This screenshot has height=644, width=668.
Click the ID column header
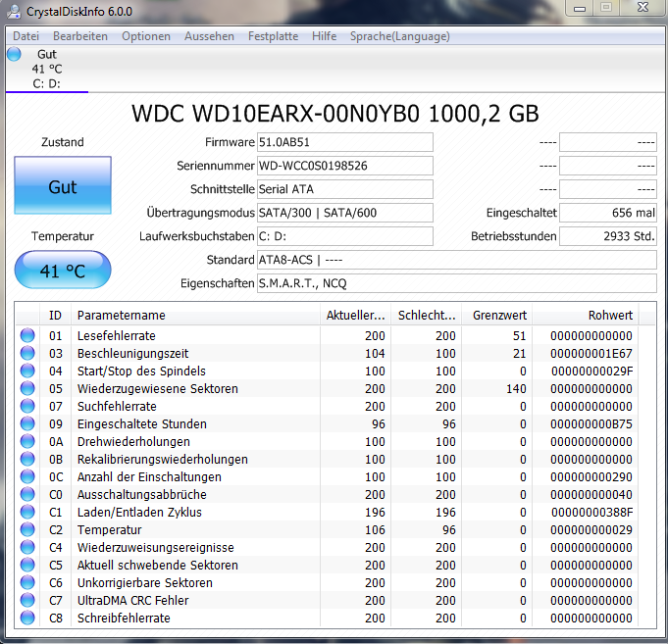click(x=55, y=316)
